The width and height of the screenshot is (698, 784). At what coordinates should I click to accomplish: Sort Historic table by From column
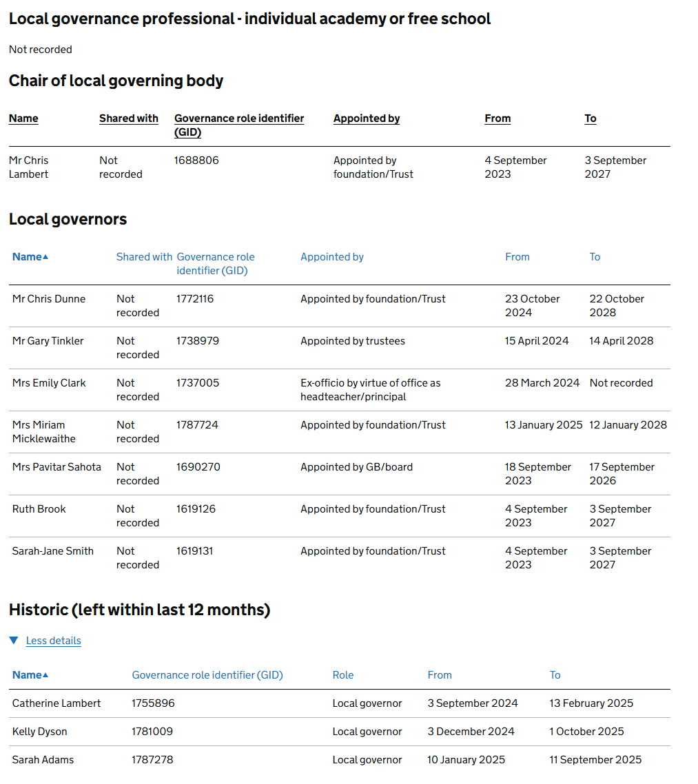(439, 675)
